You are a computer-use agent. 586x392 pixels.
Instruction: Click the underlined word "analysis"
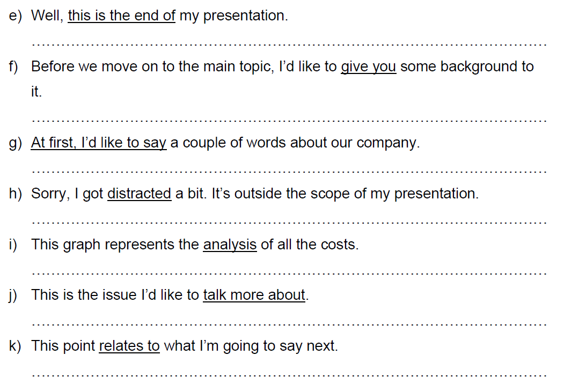point(230,245)
